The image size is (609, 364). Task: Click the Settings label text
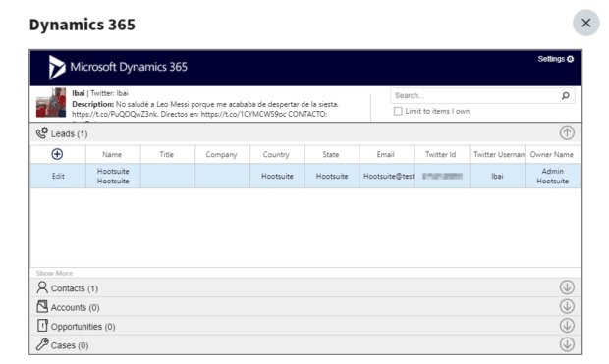(551, 59)
